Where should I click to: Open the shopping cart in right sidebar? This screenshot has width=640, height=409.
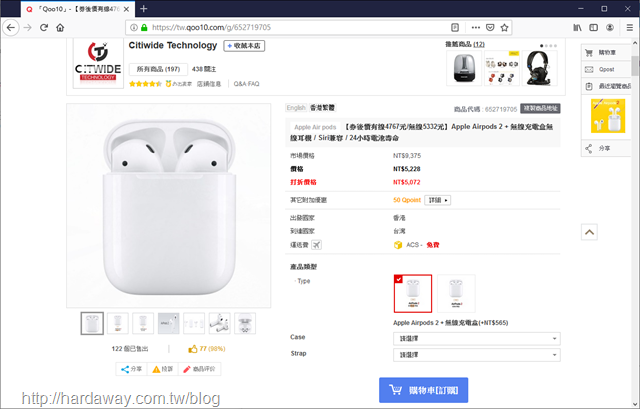(606, 53)
